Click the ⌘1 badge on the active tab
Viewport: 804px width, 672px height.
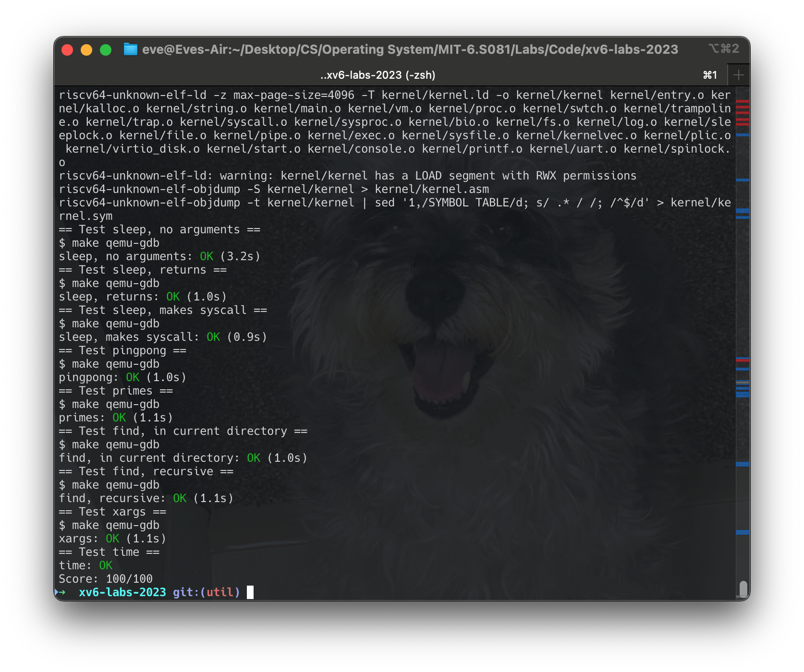(709, 74)
